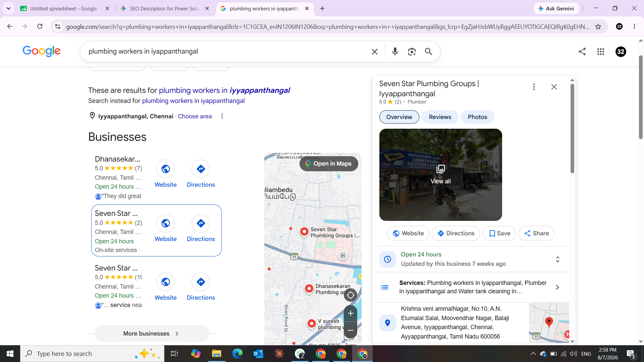Reload the page
The height and width of the screenshot is (362, 644).
pyautogui.click(x=40, y=26)
